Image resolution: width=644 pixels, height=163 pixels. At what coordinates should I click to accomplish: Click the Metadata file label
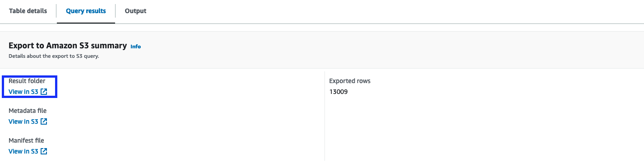pyautogui.click(x=28, y=111)
